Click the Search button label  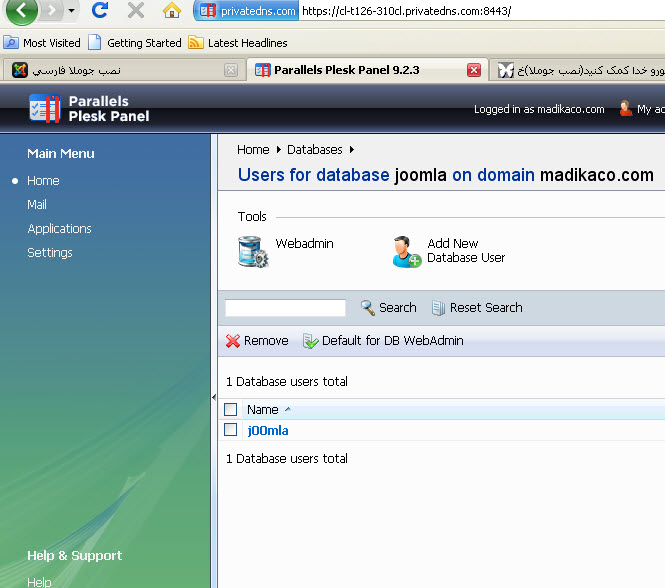[398, 308]
